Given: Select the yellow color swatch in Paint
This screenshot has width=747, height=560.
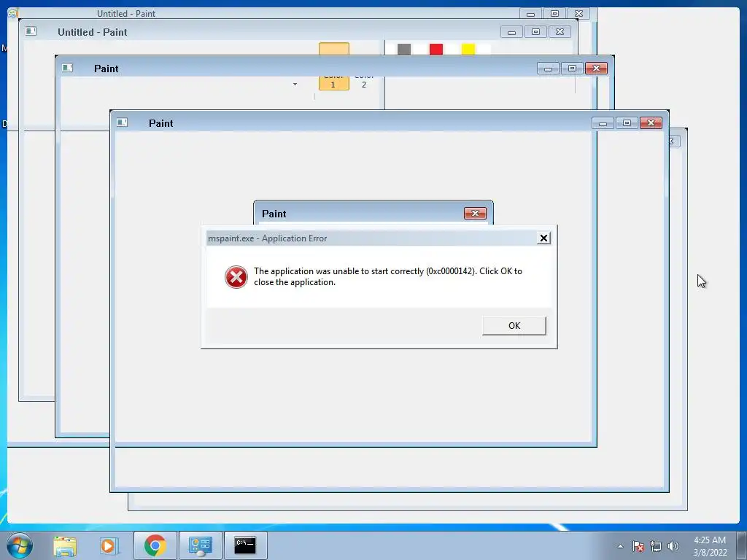Looking at the screenshot, I should tap(468, 49).
